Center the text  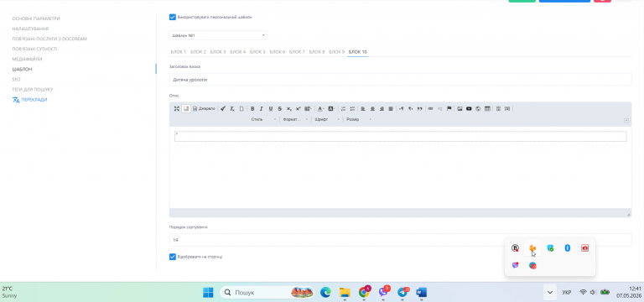(372, 109)
